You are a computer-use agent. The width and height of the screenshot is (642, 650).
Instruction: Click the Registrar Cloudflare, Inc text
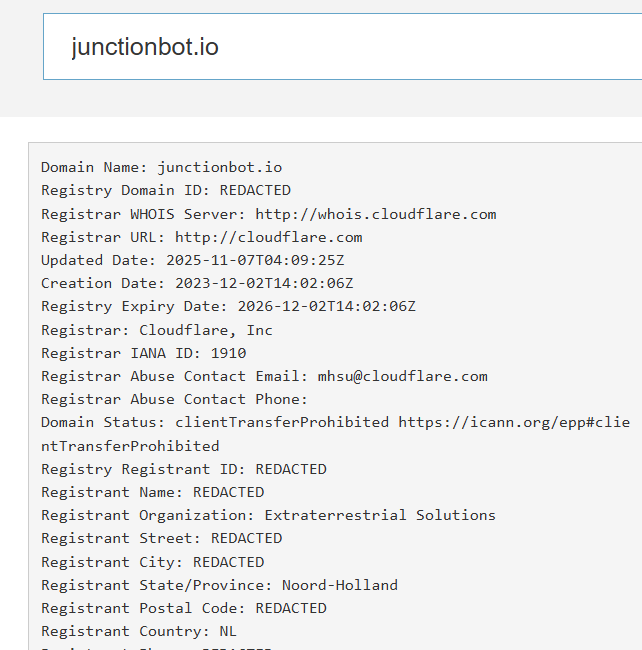pyautogui.click(x=205, y=330)
